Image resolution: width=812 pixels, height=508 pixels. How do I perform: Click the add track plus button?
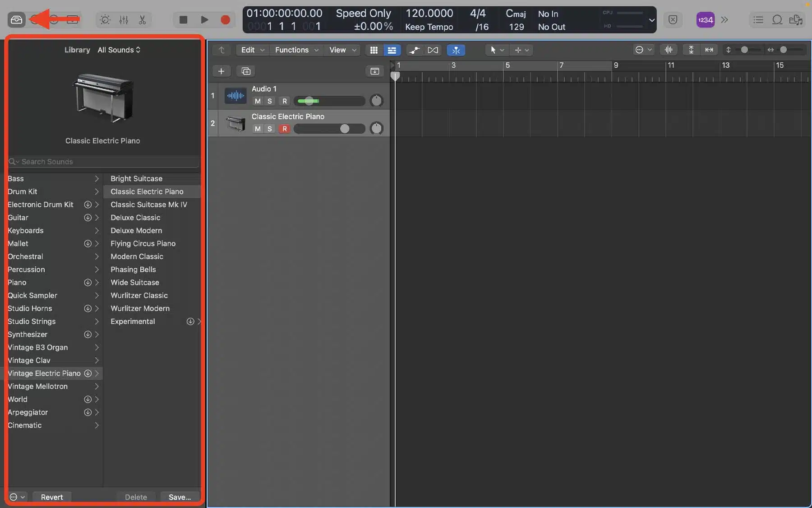[x=221, y=71]
